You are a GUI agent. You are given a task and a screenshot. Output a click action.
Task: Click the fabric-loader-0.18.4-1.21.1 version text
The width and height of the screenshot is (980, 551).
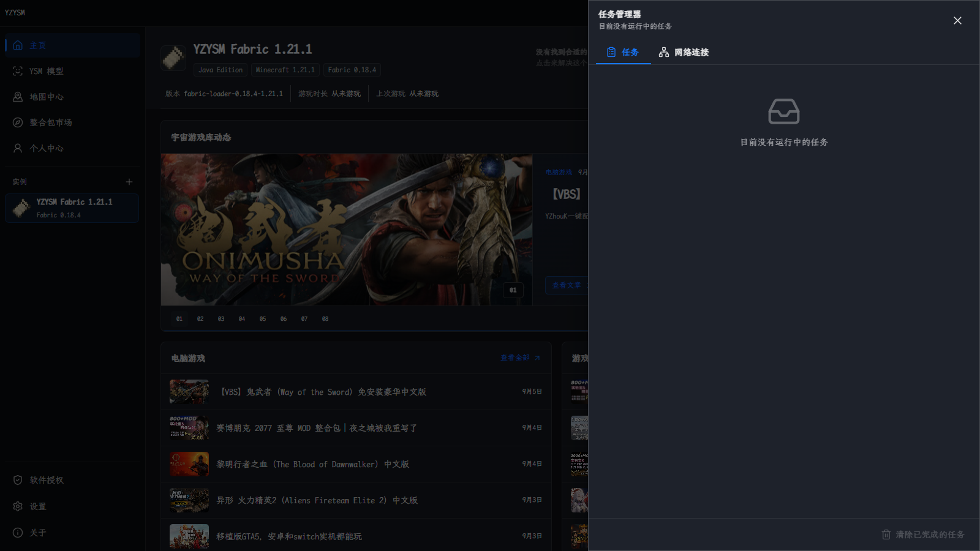233,94
